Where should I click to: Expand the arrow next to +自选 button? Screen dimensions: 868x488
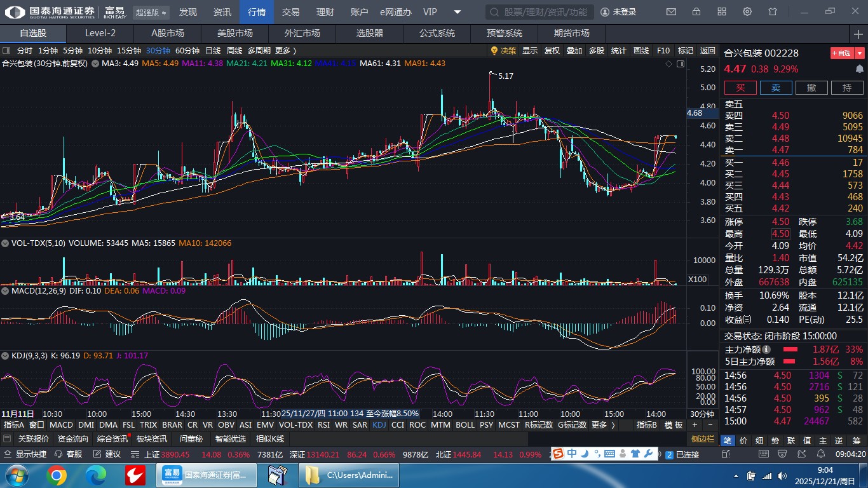point(860,53)
